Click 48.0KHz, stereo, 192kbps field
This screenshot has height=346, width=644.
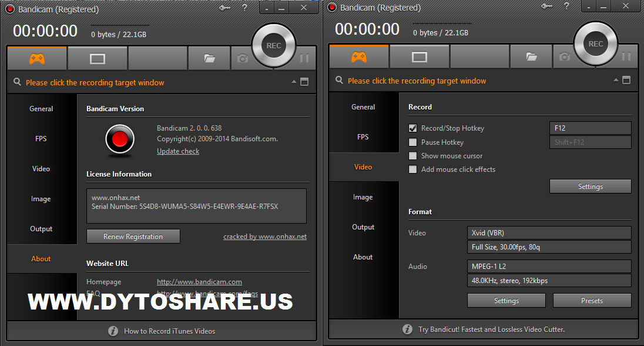pyautogui.click(x=549, y=281)
